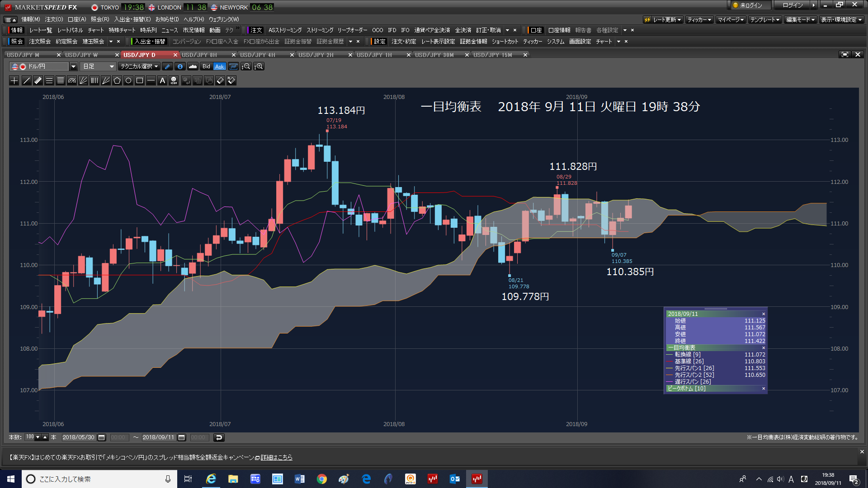The width and height of the screenshot is (868, 488).
Task: Click the ログイン button
Action: coord(793,5)
